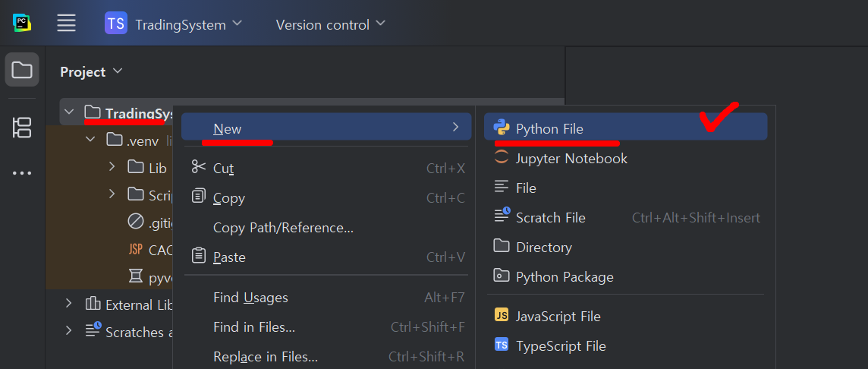Select Find in Files...
868x369 pixels.
pos(326,327)
